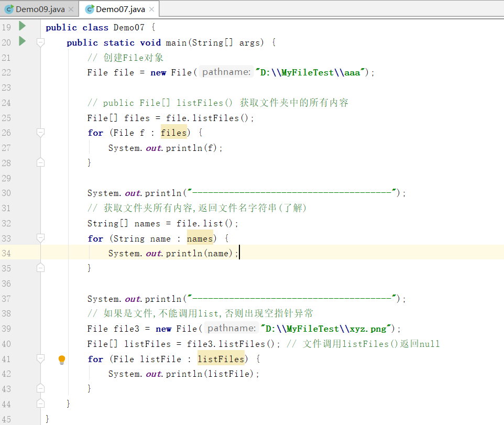The image size is (504, 425).
Task: Click println(name) on line 34
Action: click(199, 253)
